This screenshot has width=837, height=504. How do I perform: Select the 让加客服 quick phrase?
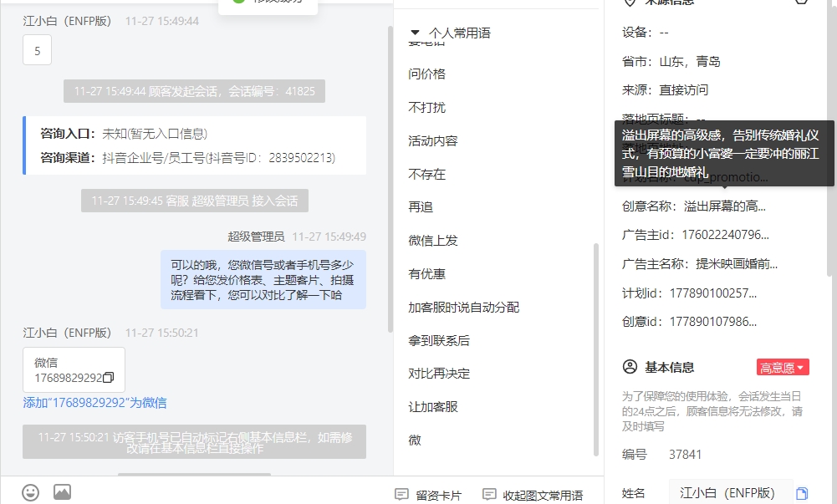click(x=433, y=407)
